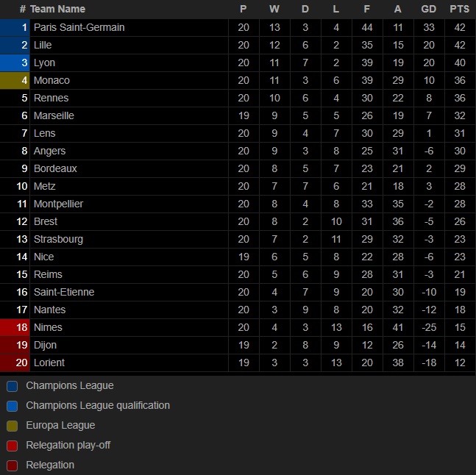This screenshot has width=476, height=475.
Task: Open Lorient at bottom of table
Action: pos(49,362)
